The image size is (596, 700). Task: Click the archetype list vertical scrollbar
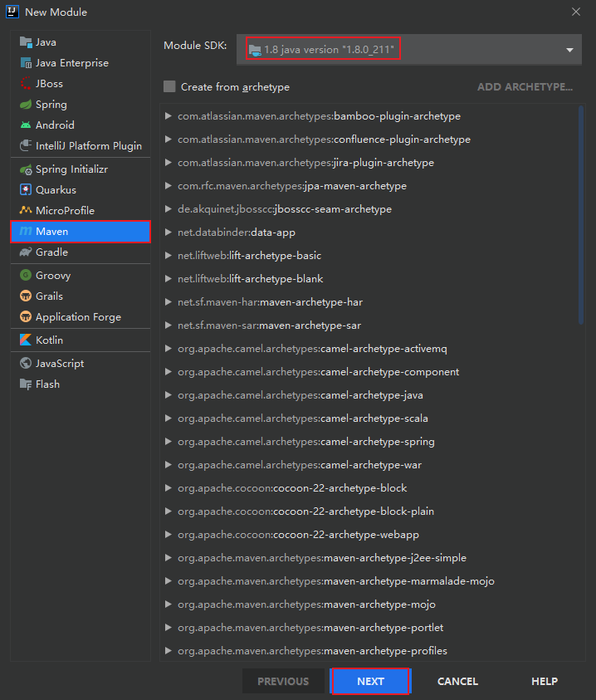tap(580, 216)
